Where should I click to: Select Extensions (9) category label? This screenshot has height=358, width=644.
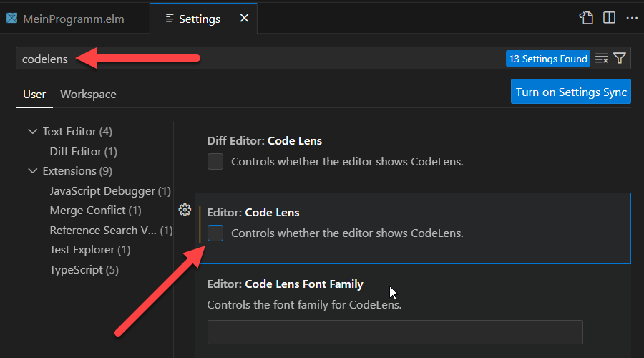(x=77, y=171)
